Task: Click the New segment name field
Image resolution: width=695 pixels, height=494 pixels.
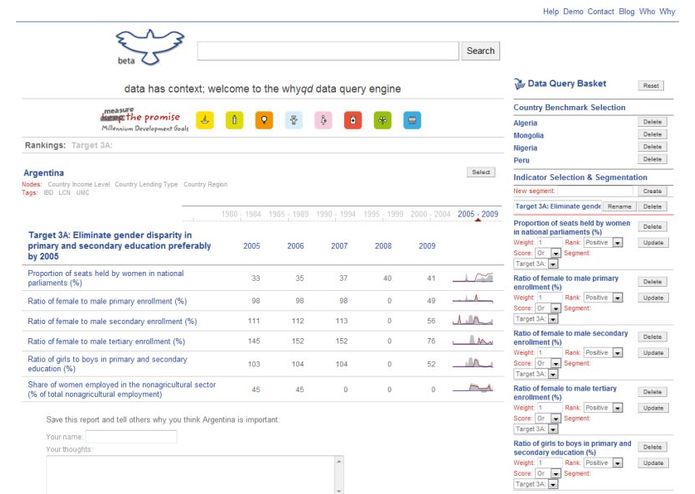Action: click(596, 191)
